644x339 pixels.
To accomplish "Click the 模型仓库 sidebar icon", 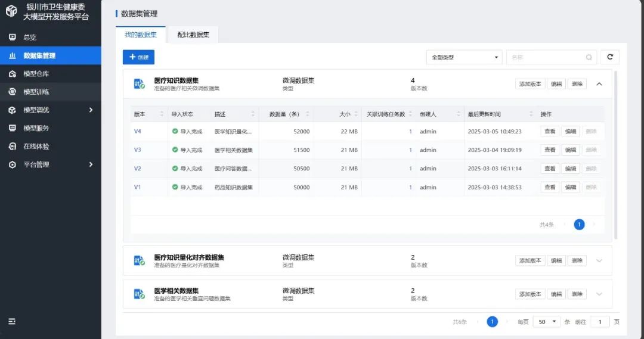I will tap(13, 74).
